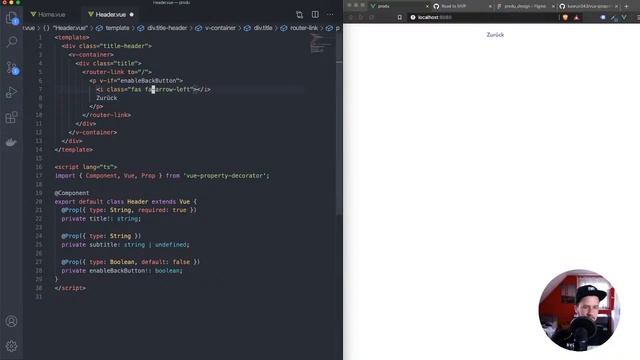Click the browser bookmark icon
The height and width of the screenshot is (360, 640).
tap(400, 18)
